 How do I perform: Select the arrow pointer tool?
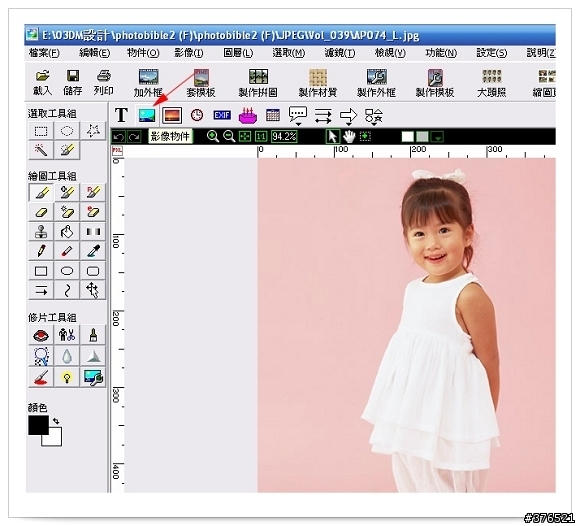333,136
